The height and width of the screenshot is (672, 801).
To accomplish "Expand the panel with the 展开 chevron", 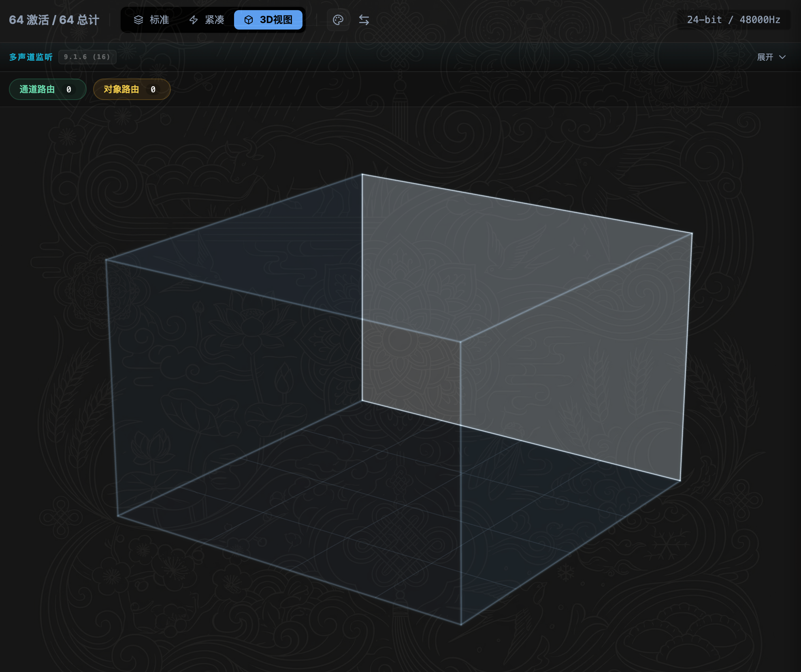I will click(782, 57).
